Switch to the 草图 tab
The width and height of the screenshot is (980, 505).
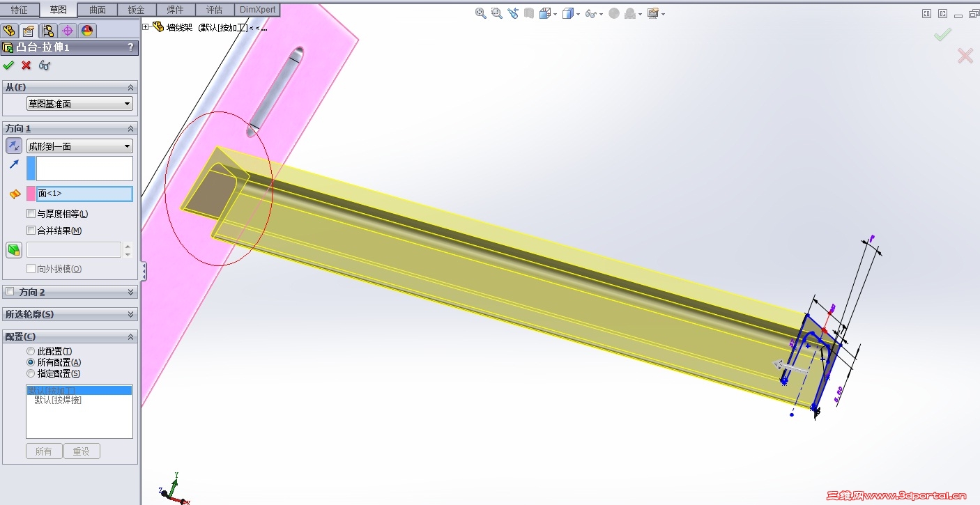(59, 10)
